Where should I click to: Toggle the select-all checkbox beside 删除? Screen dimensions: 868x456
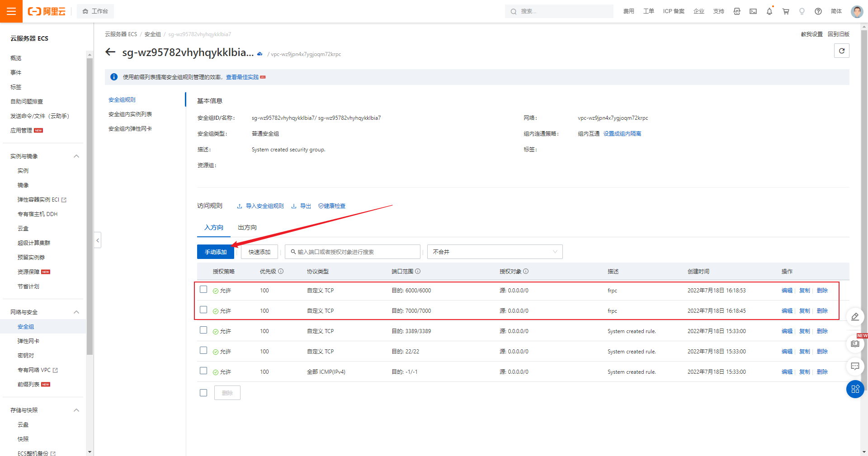click(x=203, y=393)
